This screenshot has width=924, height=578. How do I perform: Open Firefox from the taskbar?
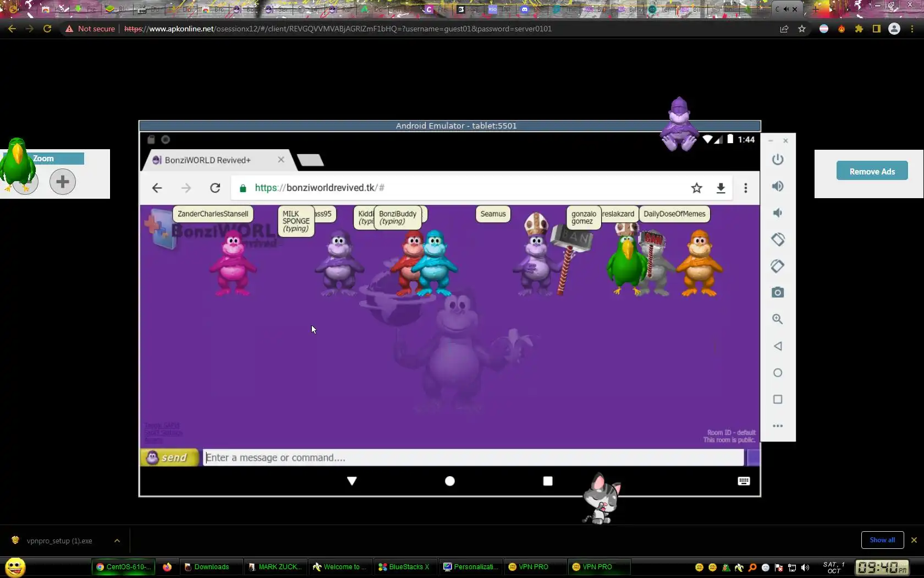pos(167,567)
